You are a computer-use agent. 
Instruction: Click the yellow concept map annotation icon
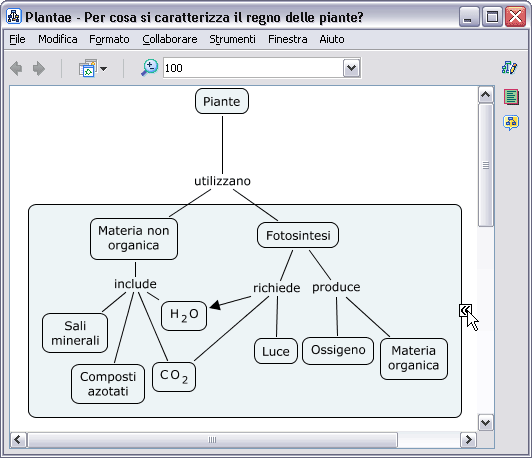[511, 122]
